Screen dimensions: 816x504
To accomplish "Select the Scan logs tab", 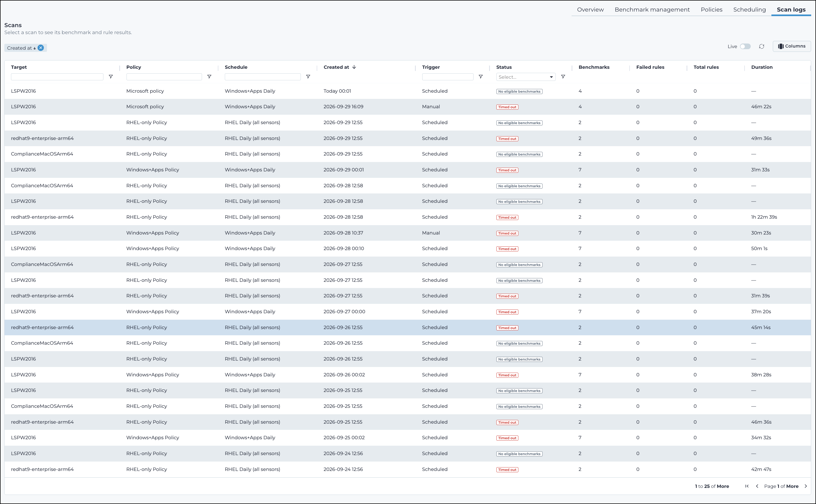I will click(791, 10).
